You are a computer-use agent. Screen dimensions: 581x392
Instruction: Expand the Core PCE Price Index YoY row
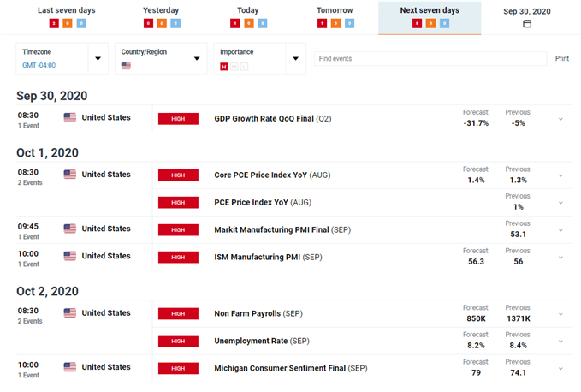560,175
